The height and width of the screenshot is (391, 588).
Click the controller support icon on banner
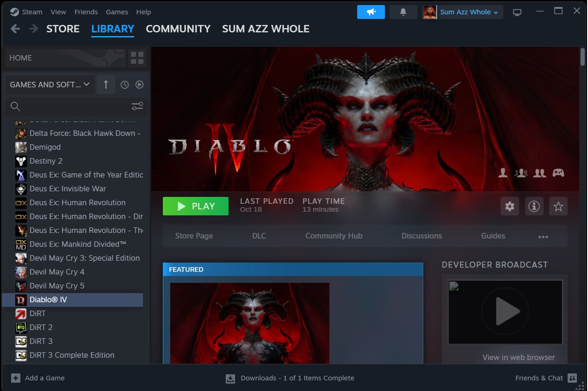pos(558,172)
